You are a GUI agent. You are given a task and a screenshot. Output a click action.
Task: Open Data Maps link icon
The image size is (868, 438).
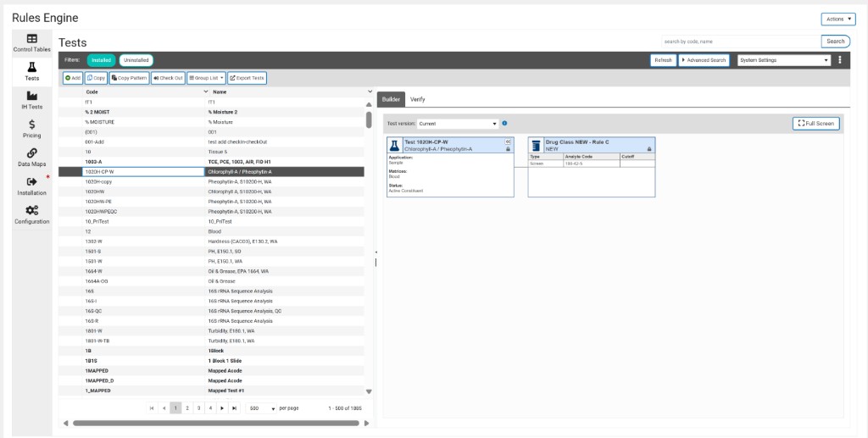click(31, 153)
